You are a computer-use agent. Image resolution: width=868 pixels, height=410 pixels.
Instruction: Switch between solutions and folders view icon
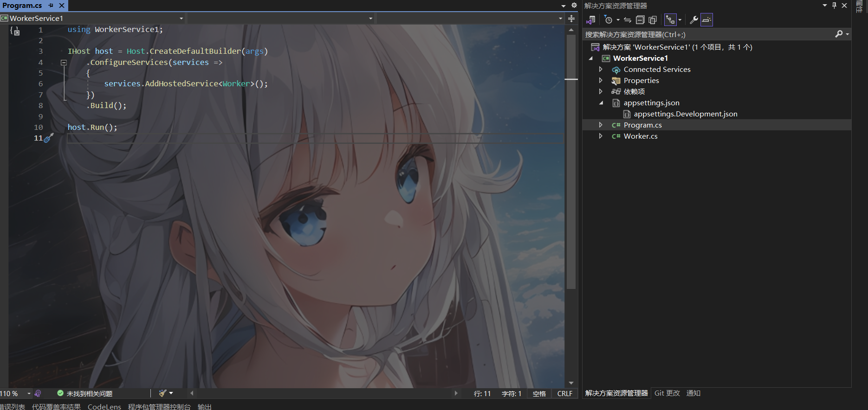pyautogui.click(x=591, y=19)
